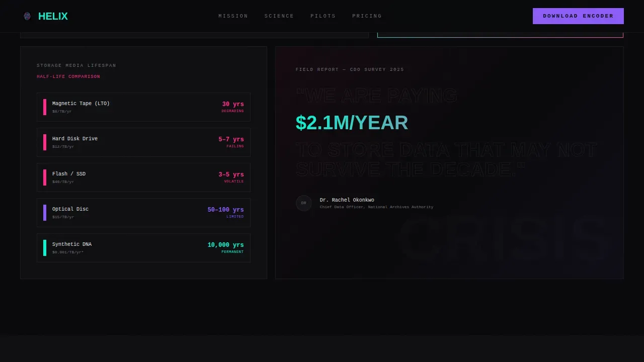Click the Download Encoder button
Screen dimensions: 644x362
pos(578,16)
